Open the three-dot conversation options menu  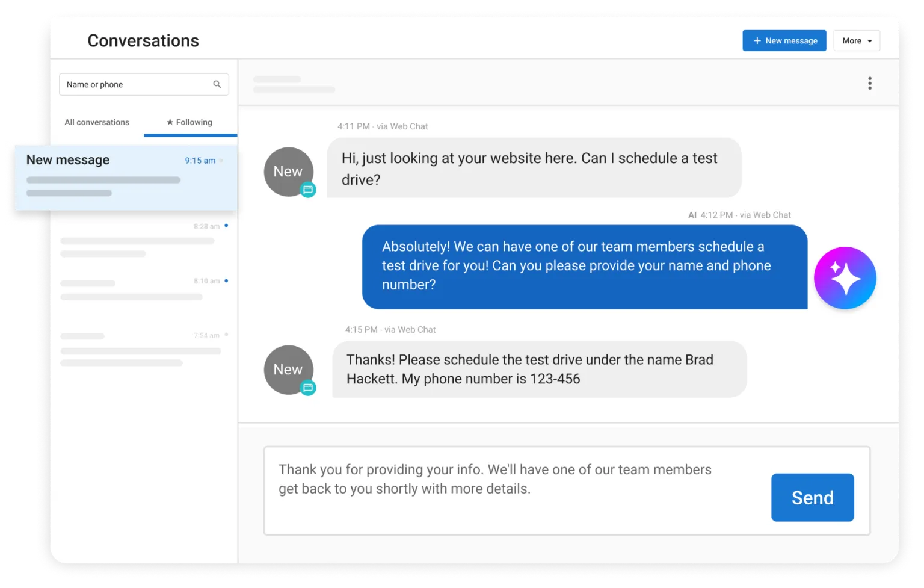pos(870,83)
